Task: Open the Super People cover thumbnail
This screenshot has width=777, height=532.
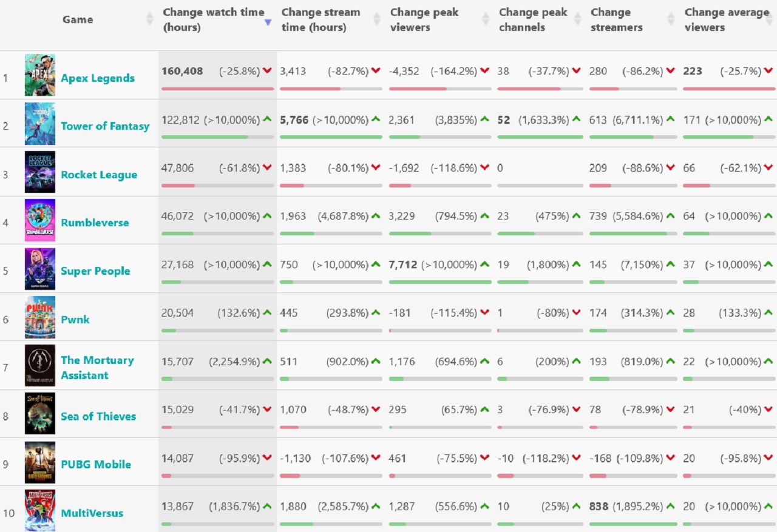Action: click(40, 269)
